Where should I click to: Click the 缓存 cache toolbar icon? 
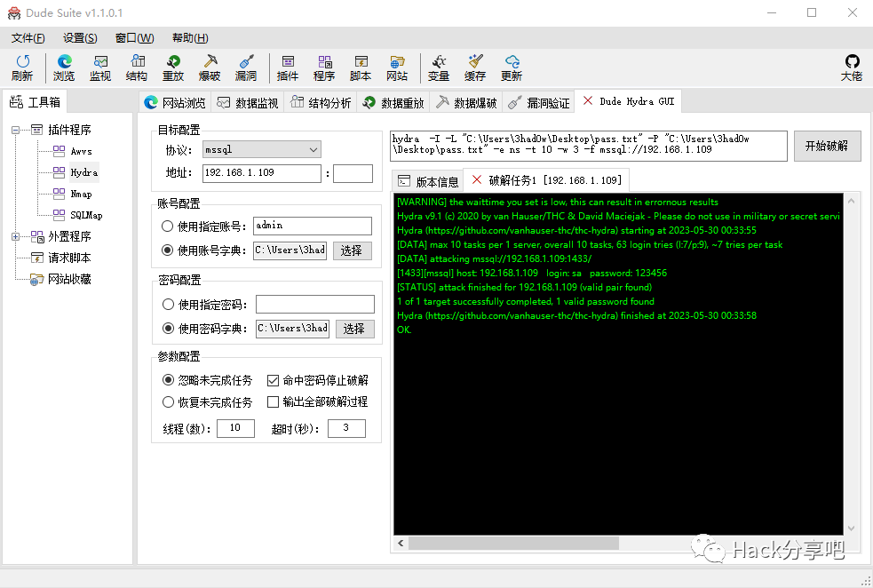coord(475,68)
